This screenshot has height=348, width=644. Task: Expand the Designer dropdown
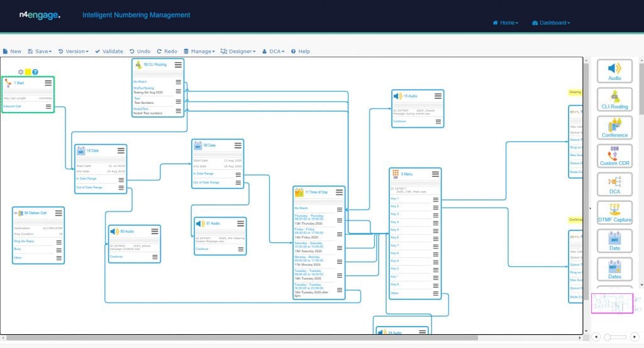point(238,52)
